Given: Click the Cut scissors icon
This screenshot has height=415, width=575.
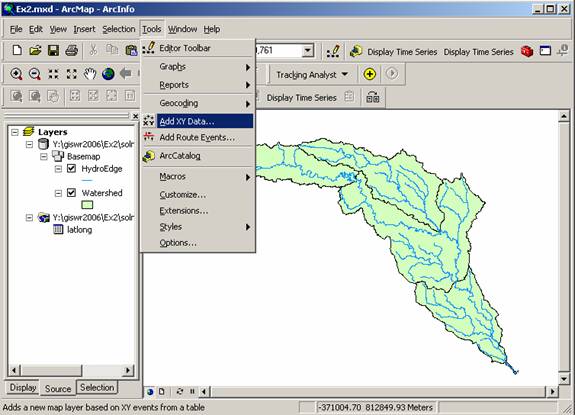Looking at the screenshot, I should (x=94, y=50).
